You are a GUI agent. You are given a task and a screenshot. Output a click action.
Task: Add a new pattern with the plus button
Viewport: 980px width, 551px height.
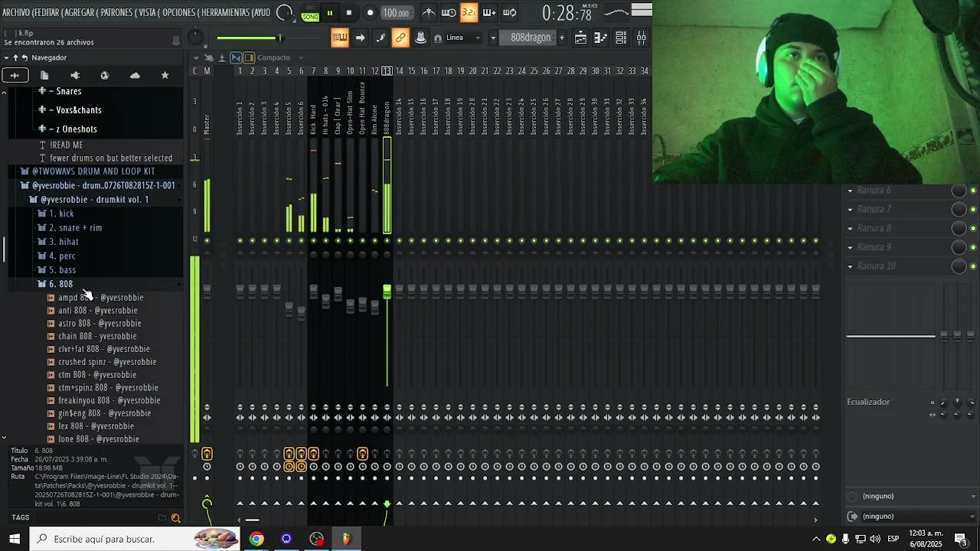561,37
